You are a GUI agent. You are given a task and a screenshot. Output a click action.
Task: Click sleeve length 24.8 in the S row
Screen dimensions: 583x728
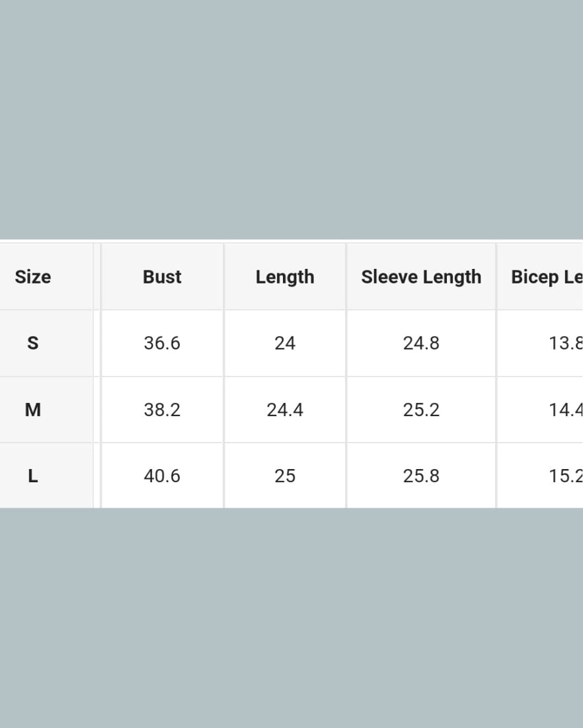421,344
